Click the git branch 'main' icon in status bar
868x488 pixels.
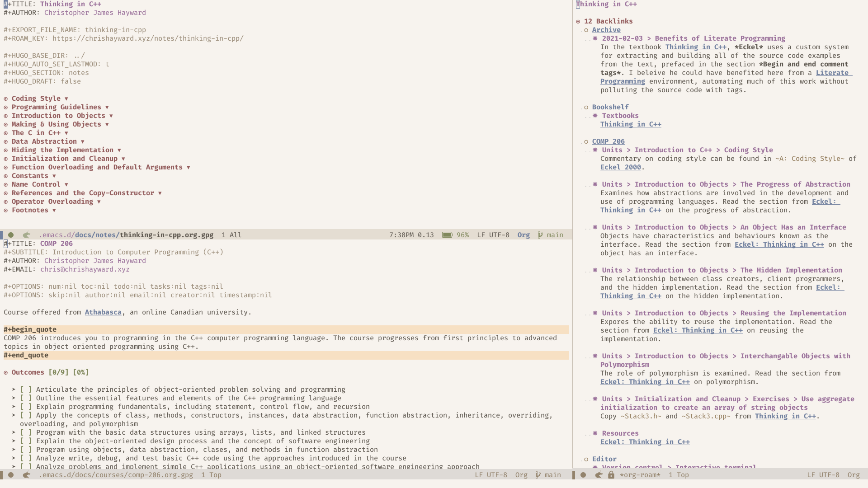point(540,234)
